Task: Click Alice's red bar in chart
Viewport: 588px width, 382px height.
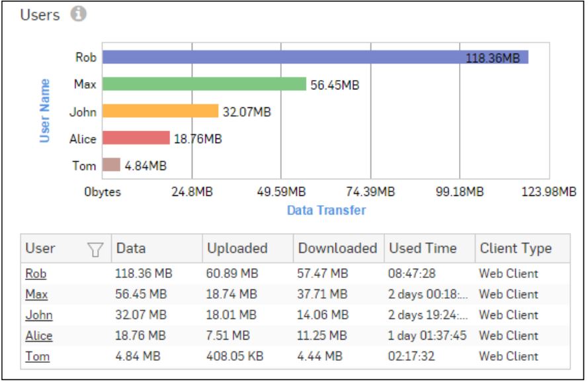Action: tap(136, 138)
